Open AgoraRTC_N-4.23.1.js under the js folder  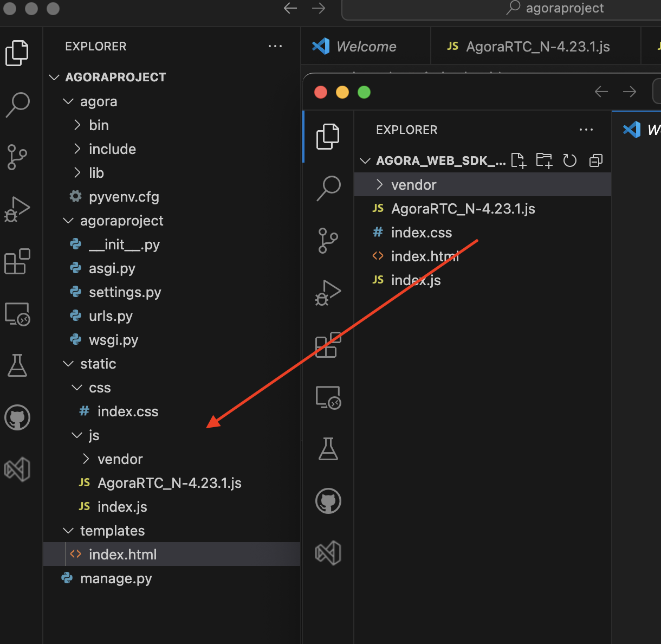(171, 483)
